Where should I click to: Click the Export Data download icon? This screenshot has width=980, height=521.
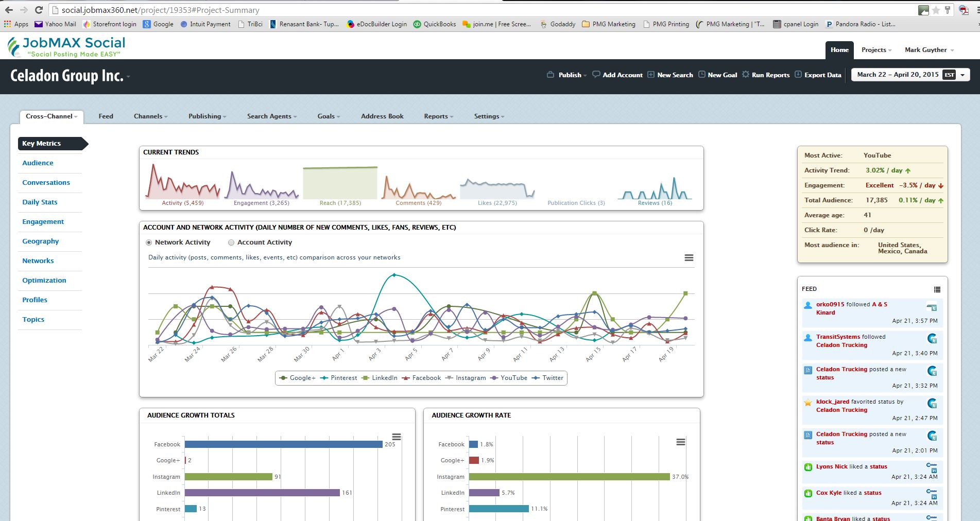798,75
